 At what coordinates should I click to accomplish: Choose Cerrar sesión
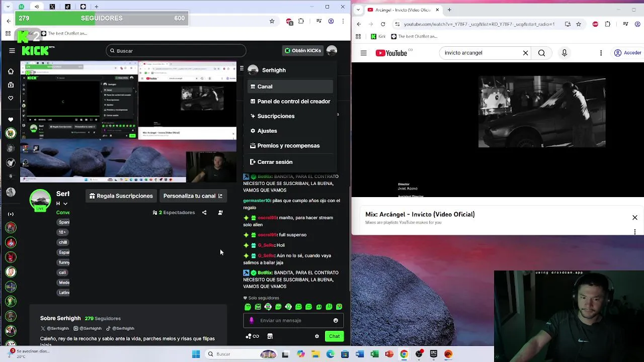pyautogui.click(x=290, y=162)
